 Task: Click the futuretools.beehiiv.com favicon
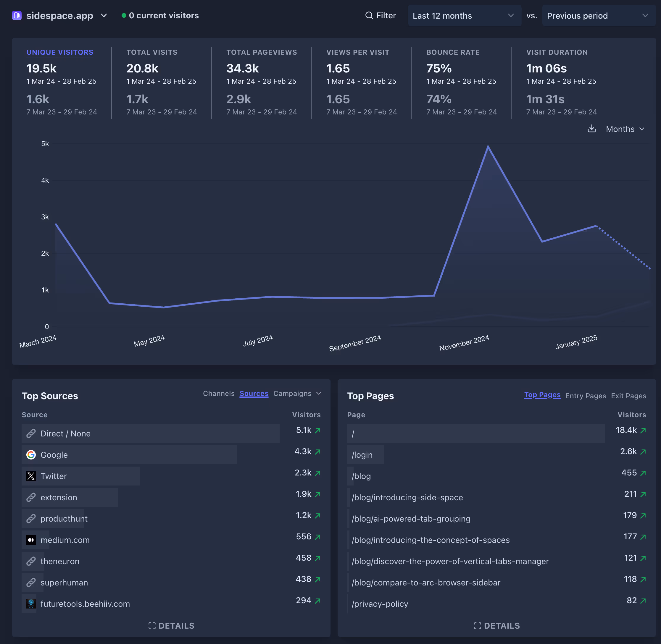pos(31,604)
